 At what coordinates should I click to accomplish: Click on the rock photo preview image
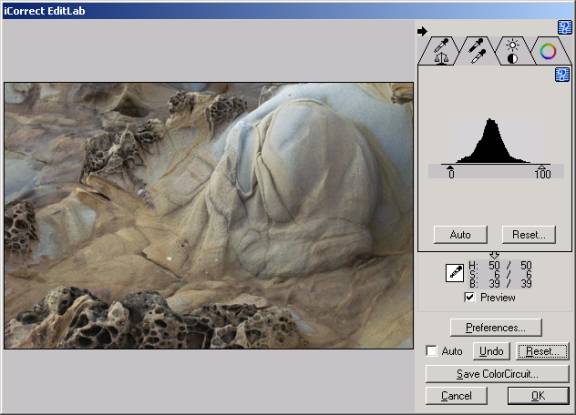209,216
